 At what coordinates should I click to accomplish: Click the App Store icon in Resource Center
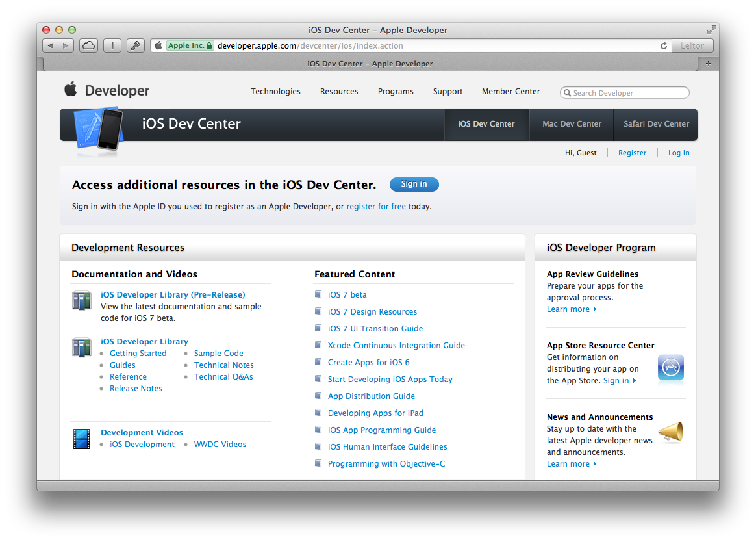(671, 368)
